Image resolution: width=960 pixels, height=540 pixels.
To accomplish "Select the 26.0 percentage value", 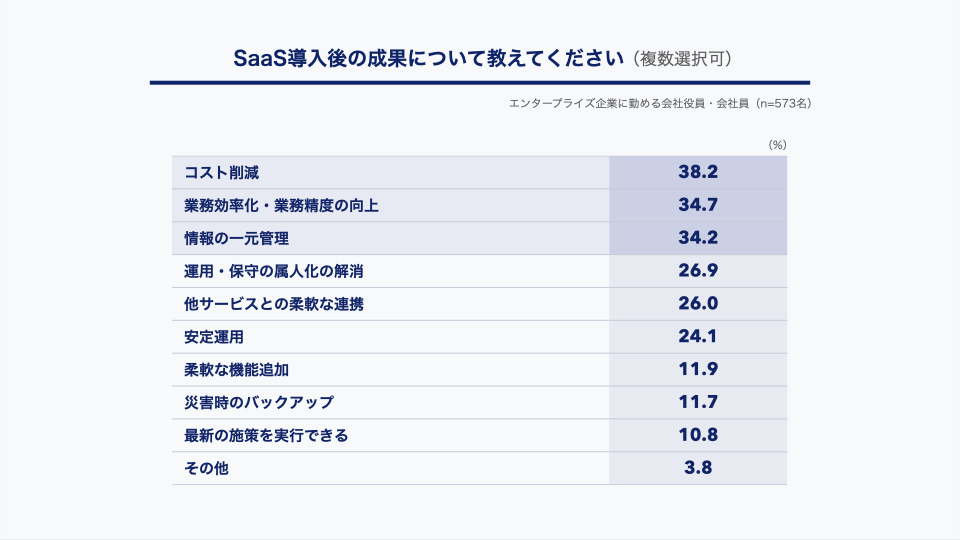I will click(x=698, y=304).
